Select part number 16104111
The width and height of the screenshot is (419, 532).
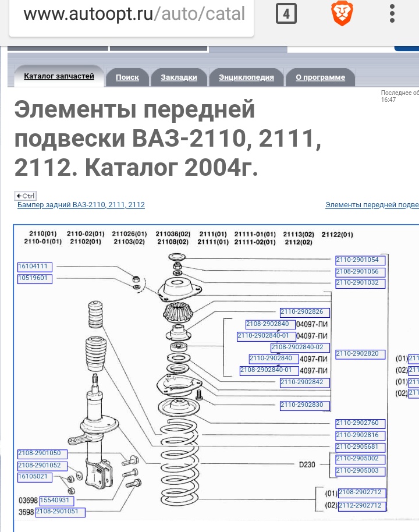(34, 267)
